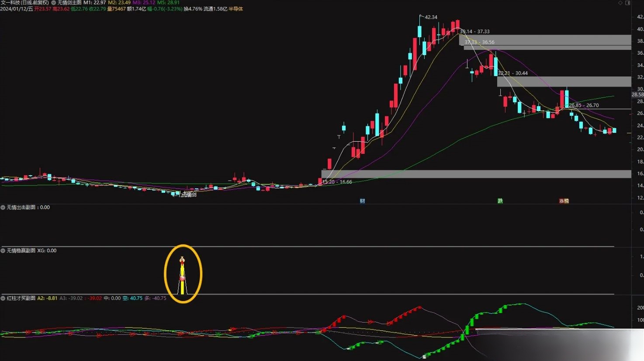Open the 红柱才买副图 indicator dropdown
Image resolution: width=644 pixels, height=361 pixels.
[x=3, y=299]
